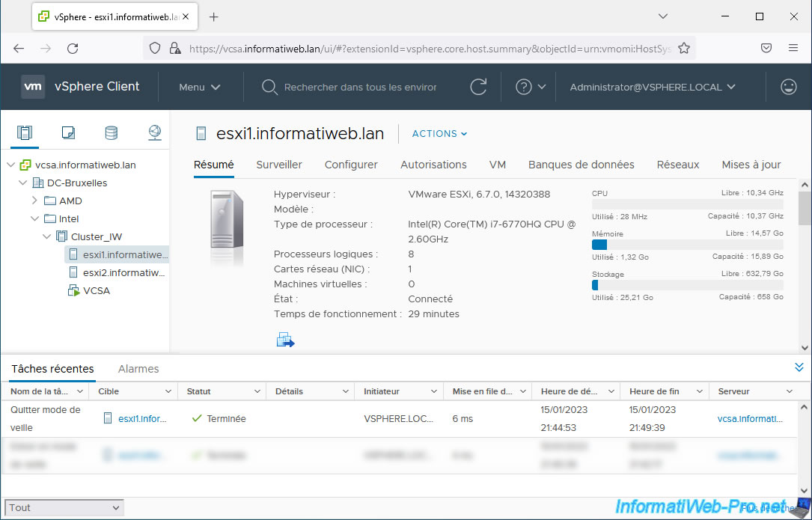Switch to the Surveiller tab
Image resolution: width=812 pixels, height=520 pixels.
click(x=279, y=165)
